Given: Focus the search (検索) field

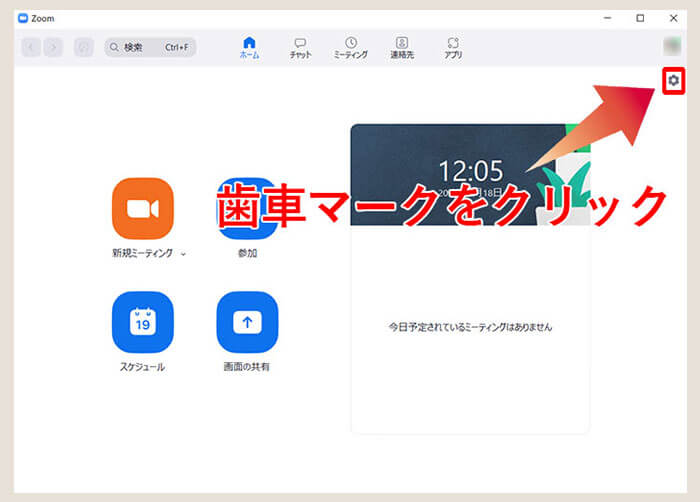Looking at the screenshot, I should tap(150, 47).
